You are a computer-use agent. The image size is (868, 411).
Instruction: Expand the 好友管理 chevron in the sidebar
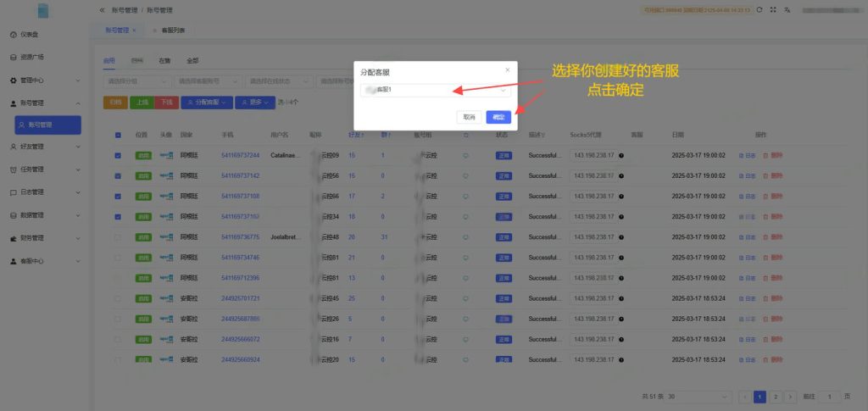(x=77, y=147)
